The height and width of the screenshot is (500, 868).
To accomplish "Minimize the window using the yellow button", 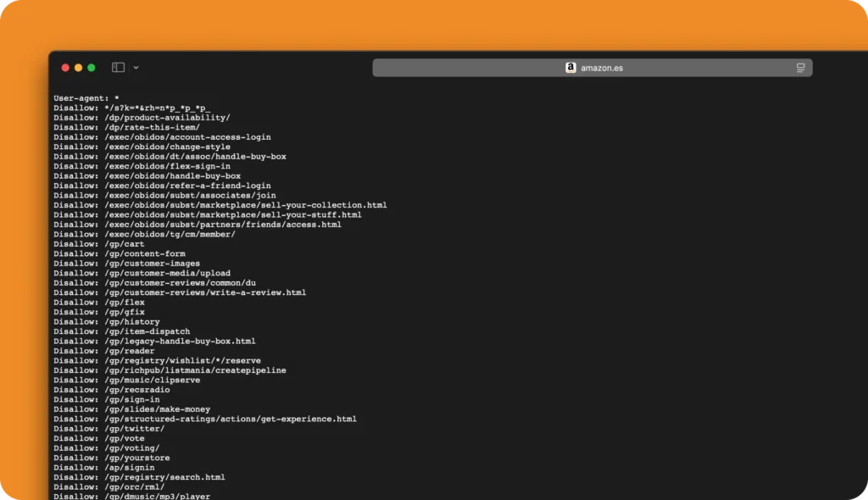I will tap(78, 68).
